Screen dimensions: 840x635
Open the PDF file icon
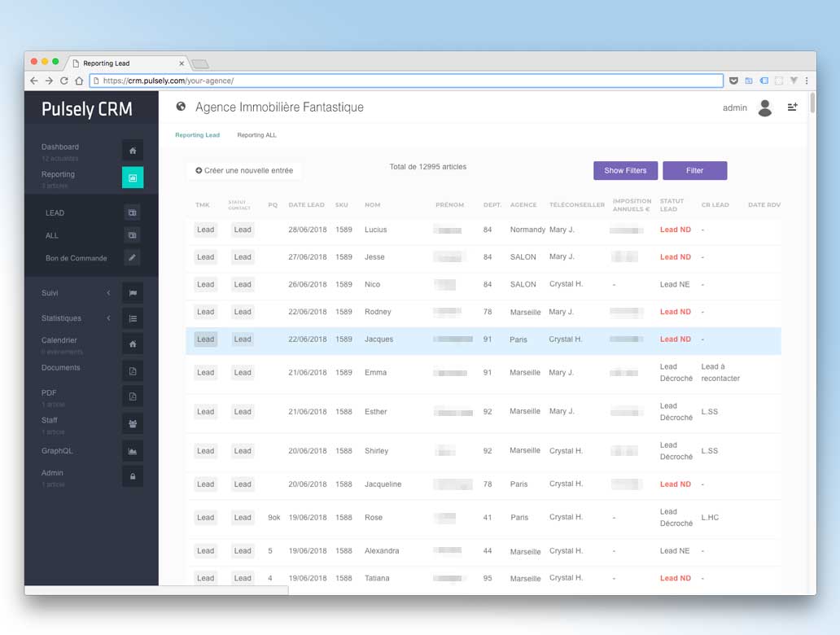pos(133,396)
